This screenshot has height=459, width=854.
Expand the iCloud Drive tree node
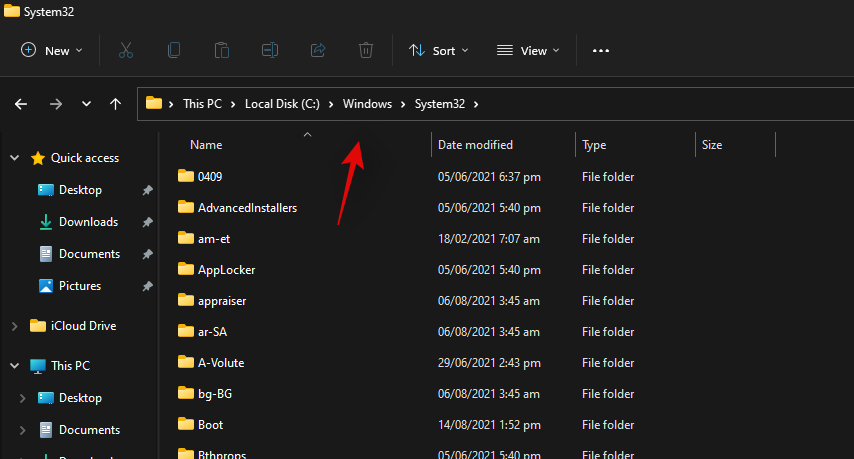click(14, 326)
